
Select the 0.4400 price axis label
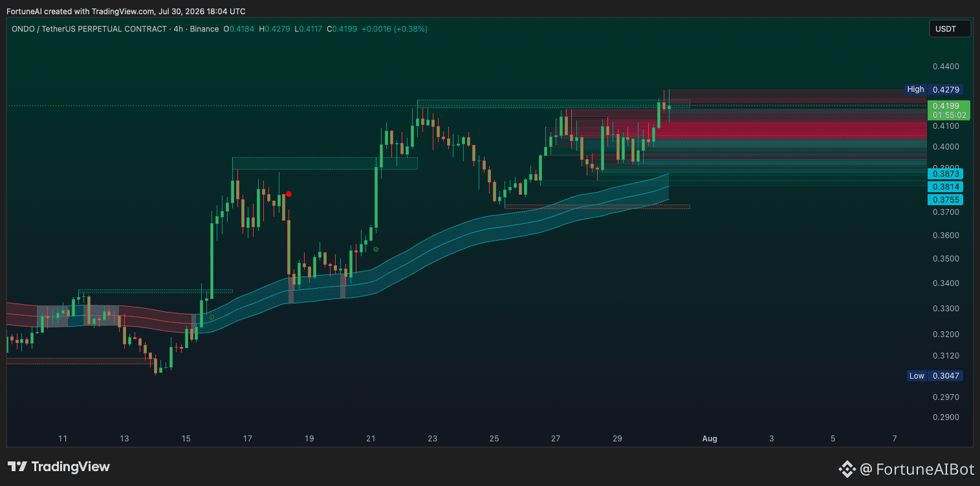(946, 66)
